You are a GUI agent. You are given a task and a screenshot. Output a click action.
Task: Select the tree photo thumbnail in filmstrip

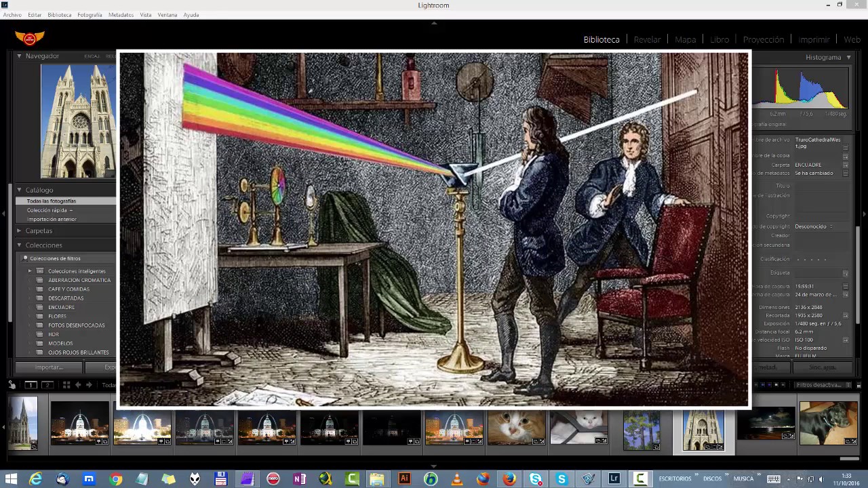click(x=642, y=430)
